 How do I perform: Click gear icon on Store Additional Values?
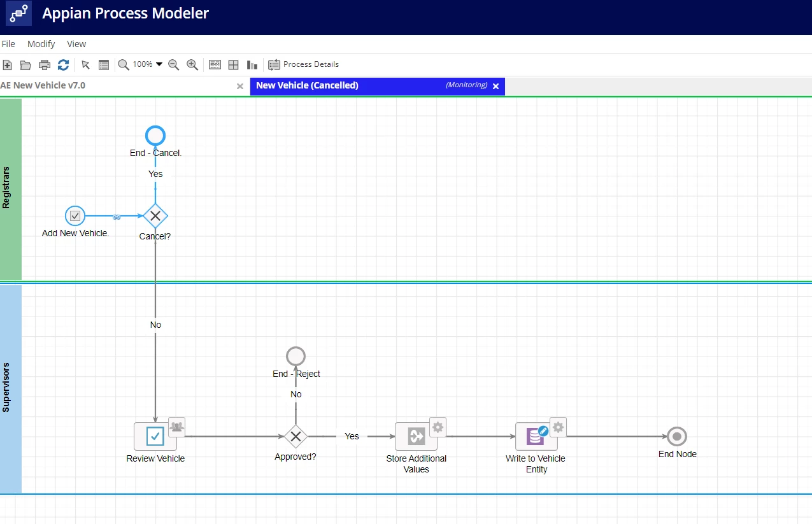click(x=438, y=427)
